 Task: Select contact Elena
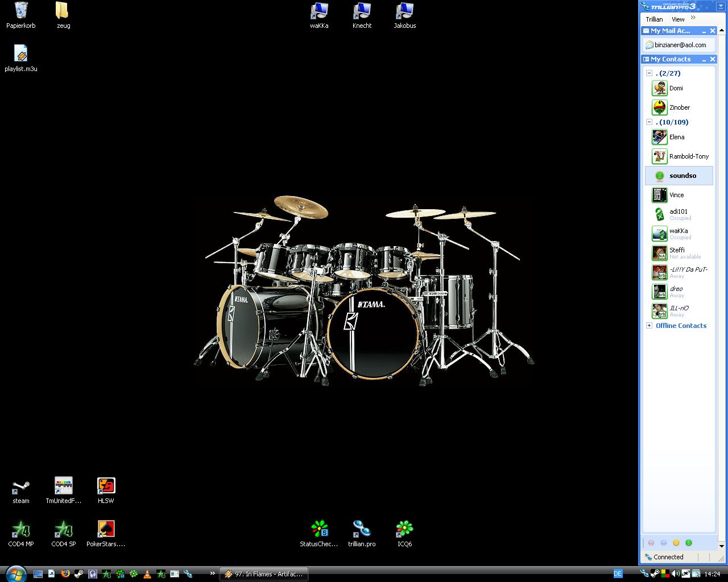[679, 137]
